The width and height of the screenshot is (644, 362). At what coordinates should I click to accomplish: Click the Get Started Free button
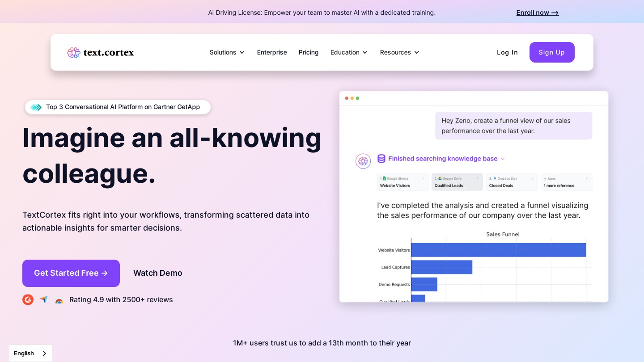tap(71, 273)
